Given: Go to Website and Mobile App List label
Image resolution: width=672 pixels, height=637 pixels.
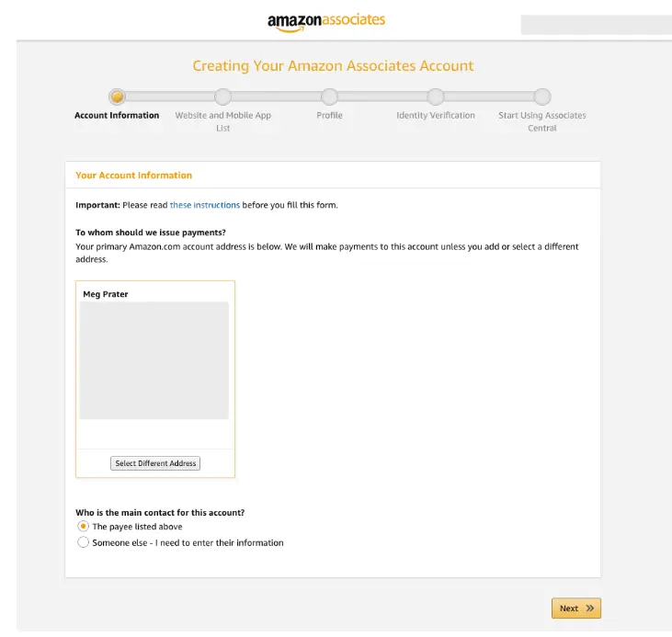Looking at the screenshot, I should tap(222, 121).
